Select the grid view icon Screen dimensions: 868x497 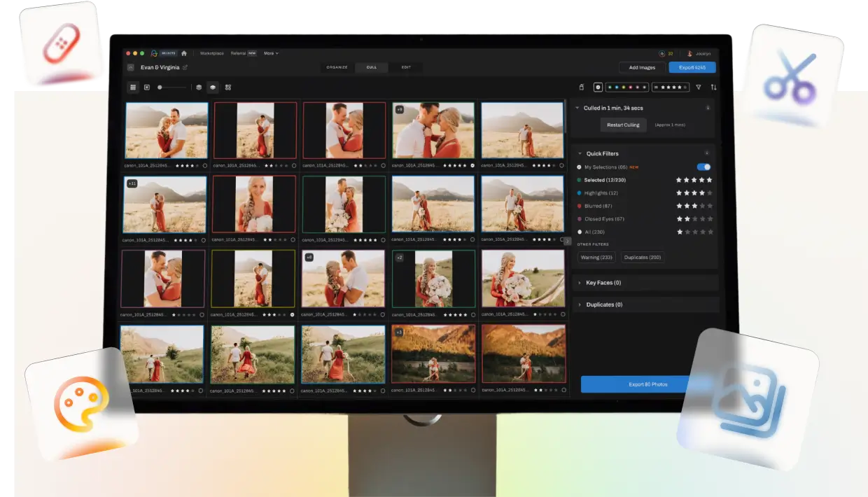coord(134,87)
